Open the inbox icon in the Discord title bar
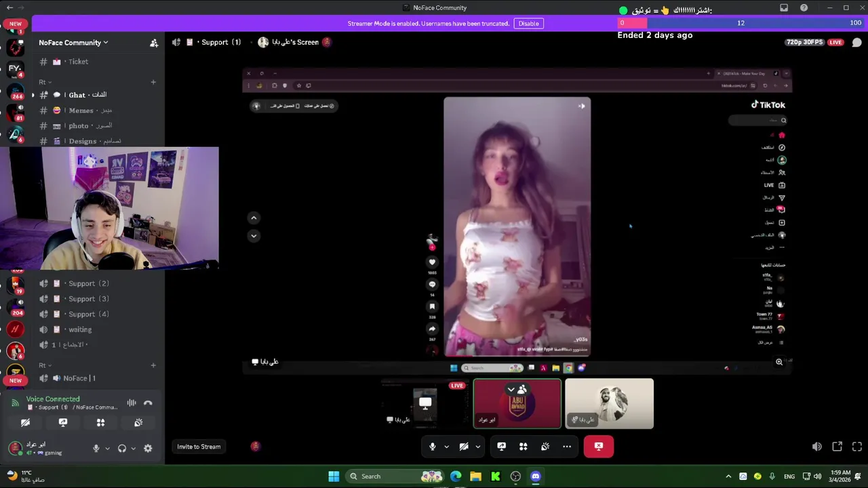The image size is (868, 488). (784, 7)
